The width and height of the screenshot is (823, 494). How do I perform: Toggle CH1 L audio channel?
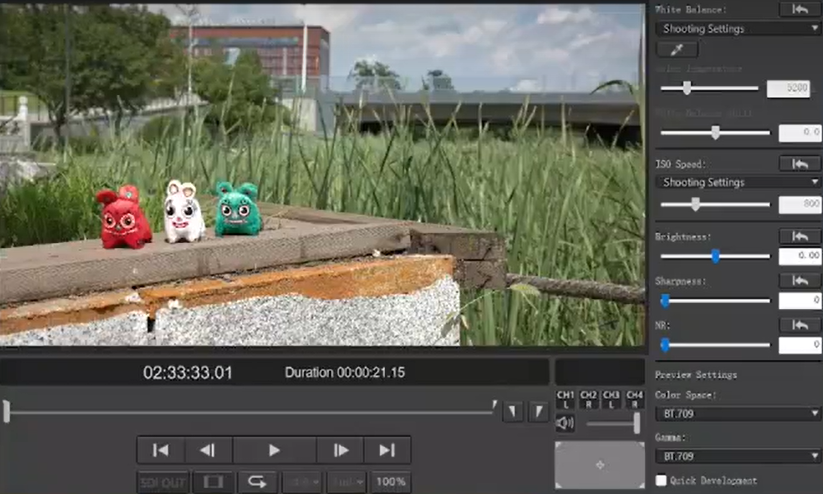point(565,398)
